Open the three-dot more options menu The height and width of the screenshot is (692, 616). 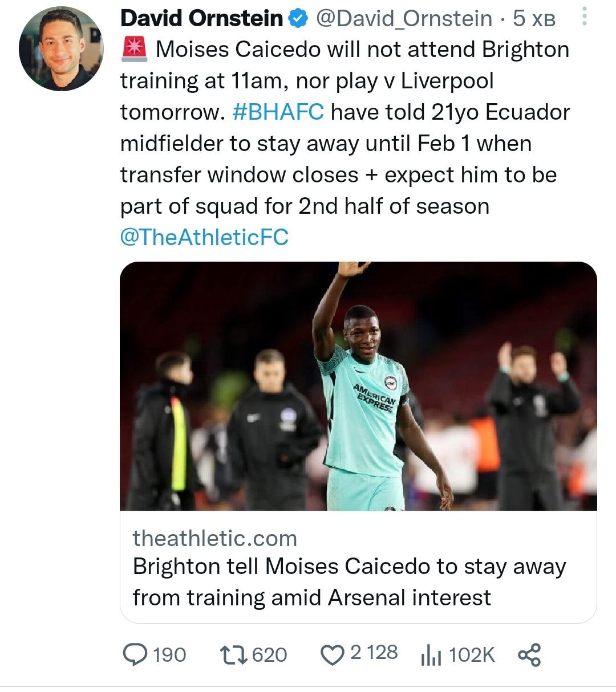pos(585,17)
